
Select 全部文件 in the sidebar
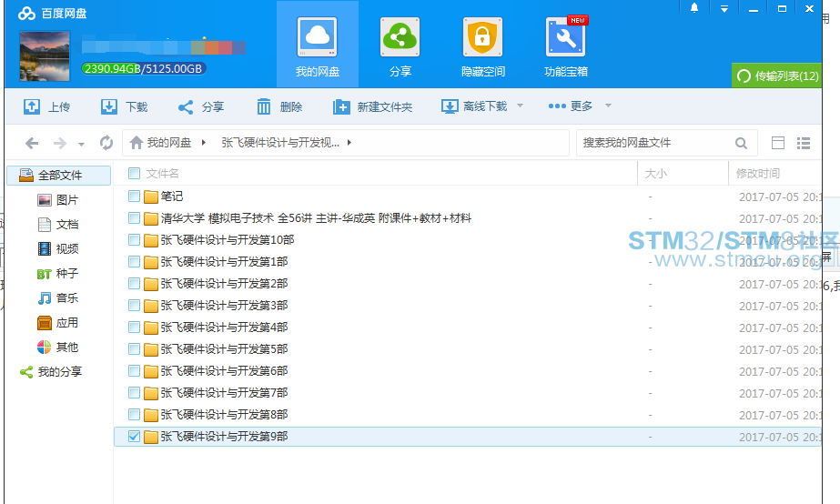coord(59,176)
